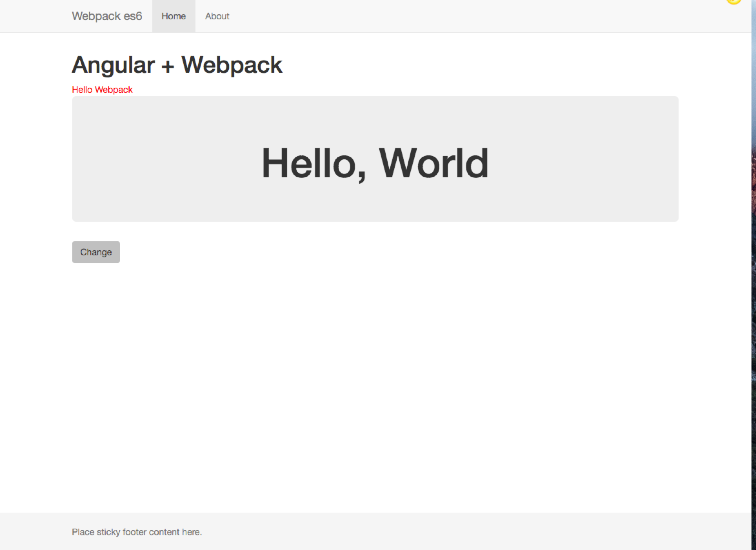
Task: Click es6 in the navbar brand
Action: 133,16
